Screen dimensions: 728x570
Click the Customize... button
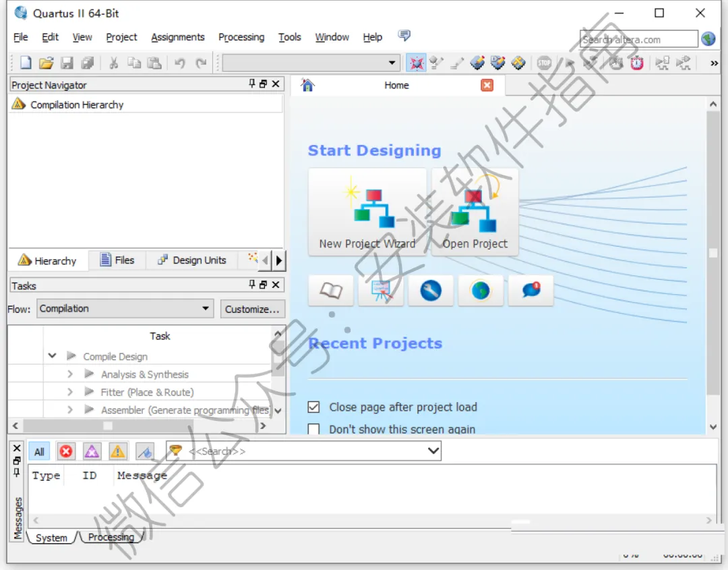click(252, 309)
